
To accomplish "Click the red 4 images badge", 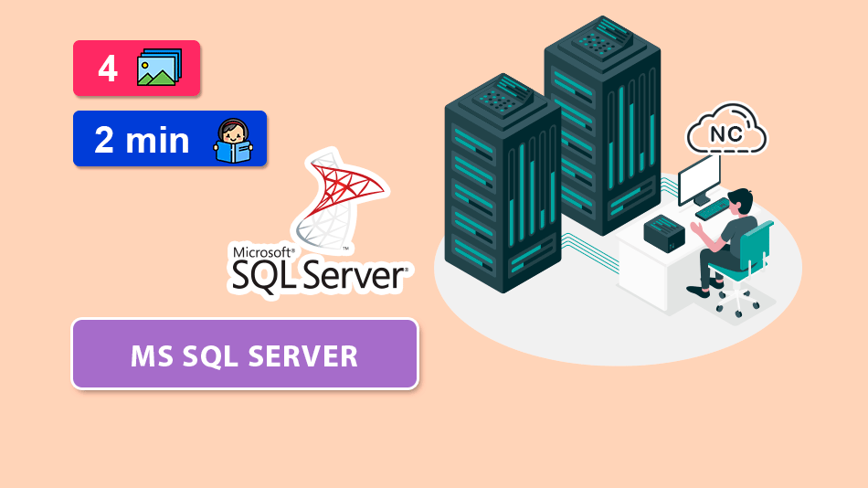I will [x=136, y=69].
